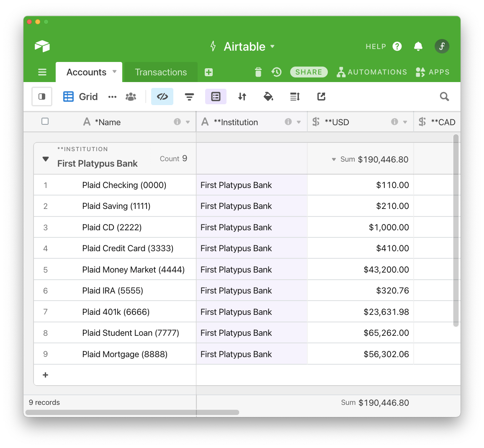484x448 pixels.
Task: Select the Plaid 401k (6666) cell
Action: point(124,312)
